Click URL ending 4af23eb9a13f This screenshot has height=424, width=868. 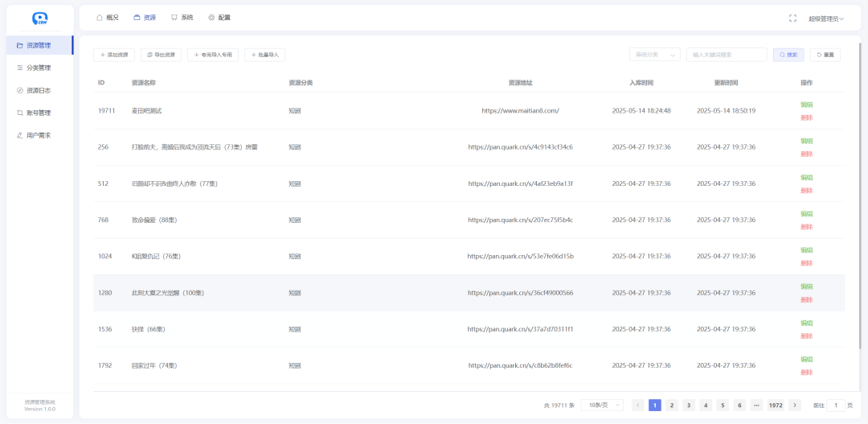[520, 183]
